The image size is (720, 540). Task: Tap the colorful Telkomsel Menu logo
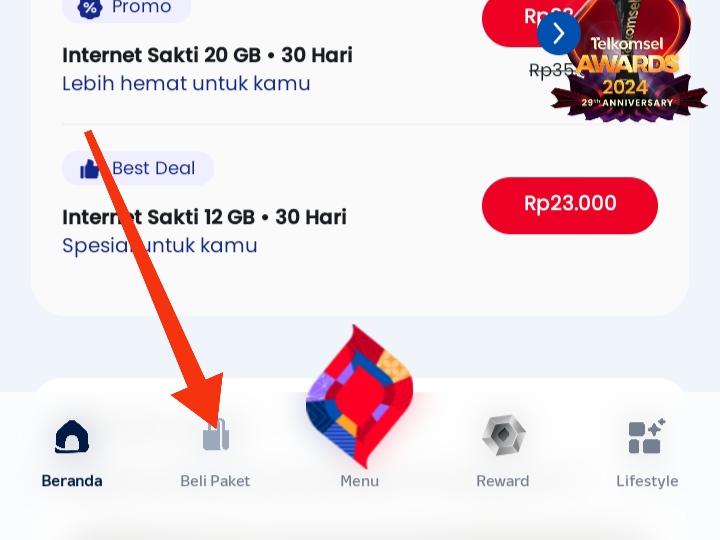point(359,397)
